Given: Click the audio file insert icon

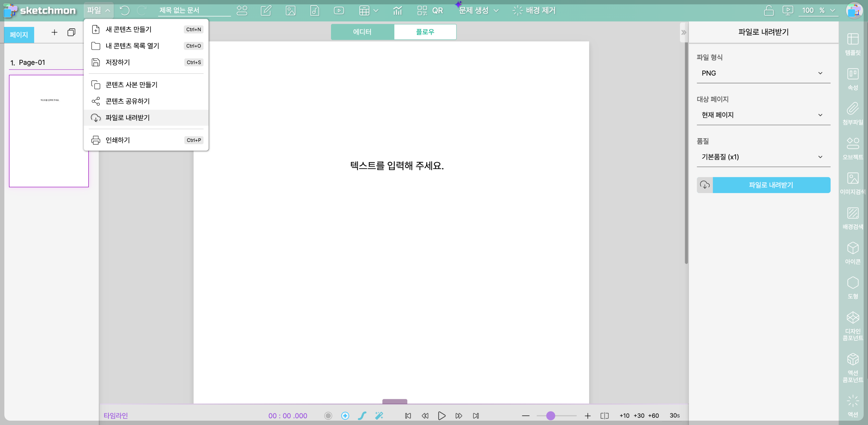Looking at the screenshot, I should pos(315,10).
